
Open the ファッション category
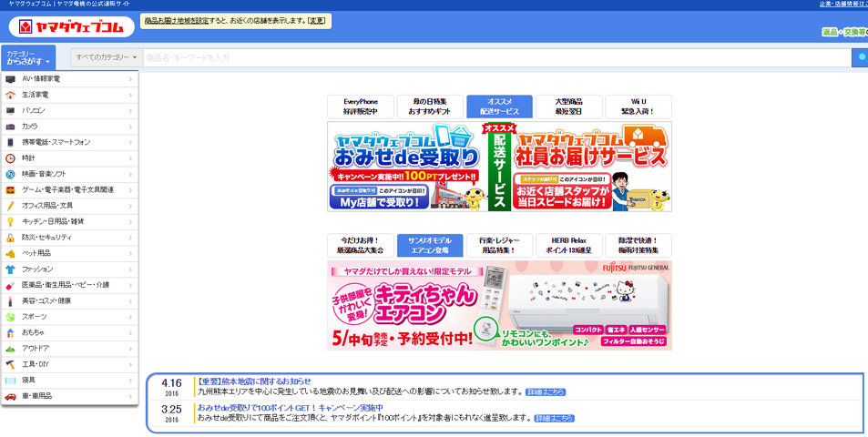pyautogui.click(x=70, y=269)
